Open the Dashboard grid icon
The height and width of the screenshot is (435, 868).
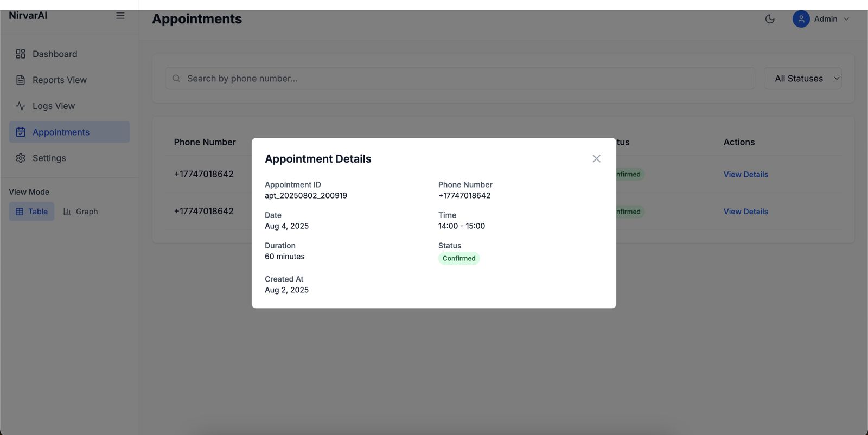pyautogui.click(x=21, y=54)
